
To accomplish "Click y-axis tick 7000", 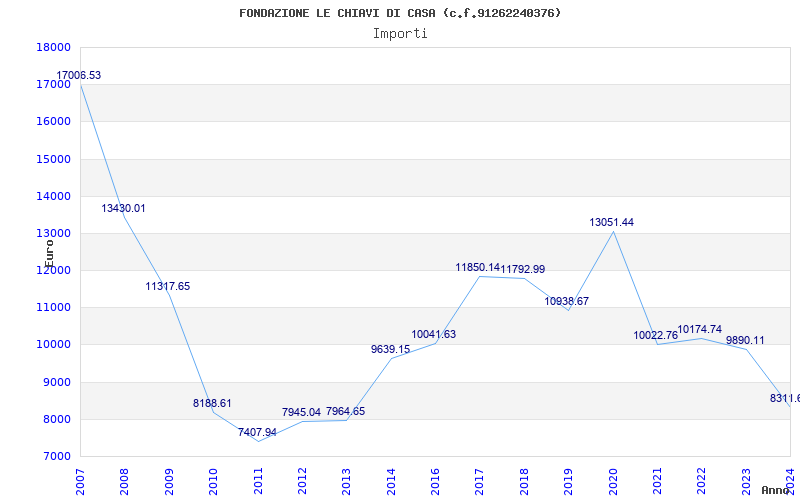I will 56,457.
